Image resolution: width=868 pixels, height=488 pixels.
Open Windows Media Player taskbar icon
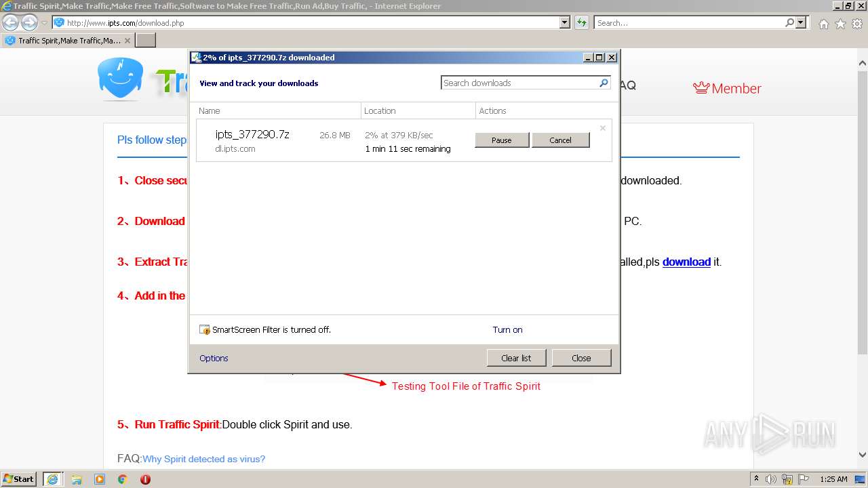click(100, 479)
